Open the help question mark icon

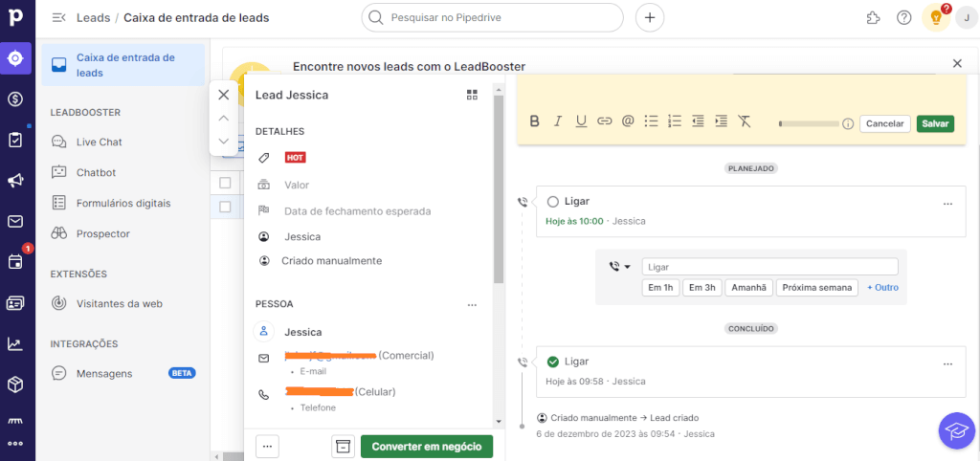(903, 17)
